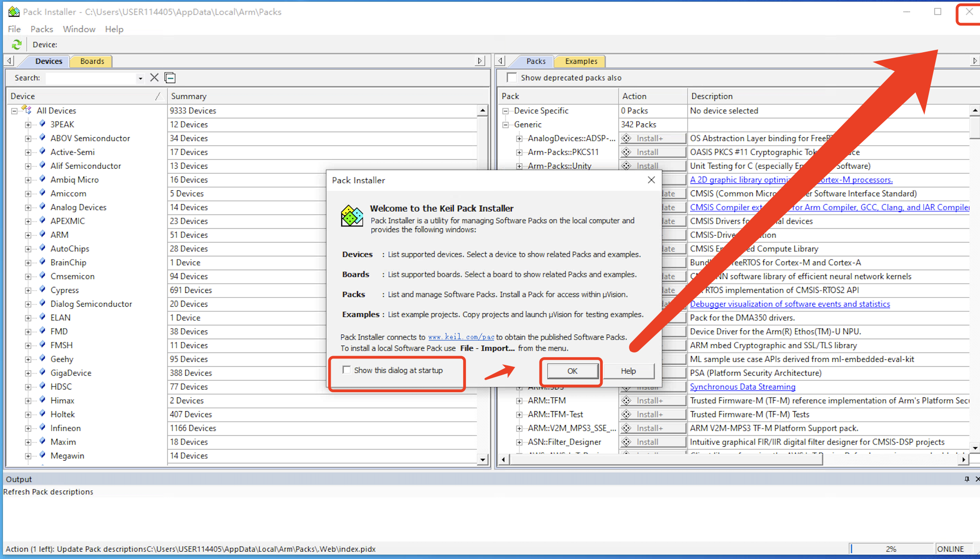
Task: Click Install icon for ASN::Filter_Designer
Action: [627, 442]
